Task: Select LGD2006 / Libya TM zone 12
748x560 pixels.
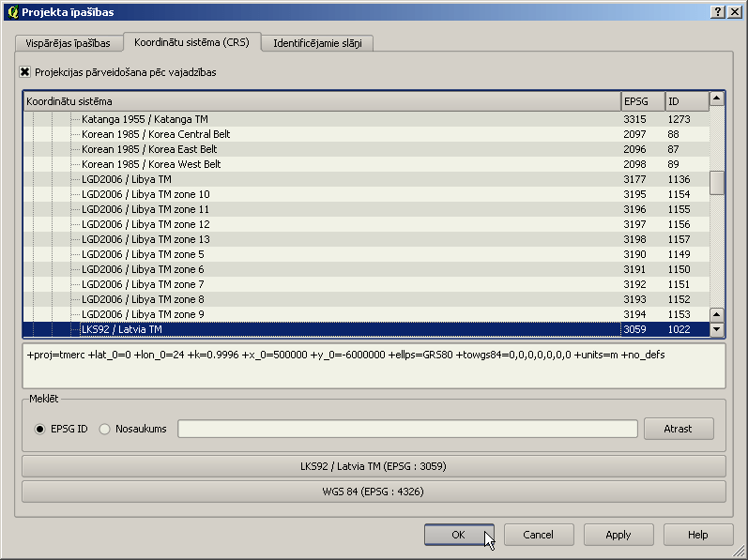Action: [x=366, y=224]
